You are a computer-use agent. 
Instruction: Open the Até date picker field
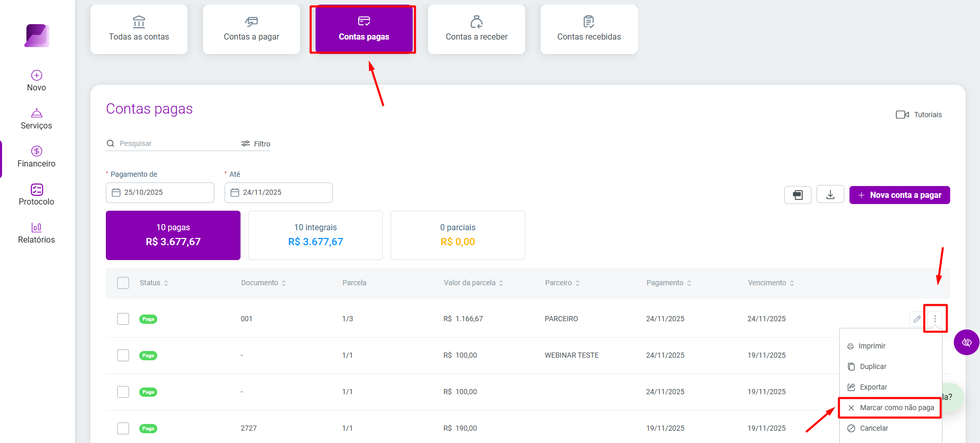coord(279,193)
